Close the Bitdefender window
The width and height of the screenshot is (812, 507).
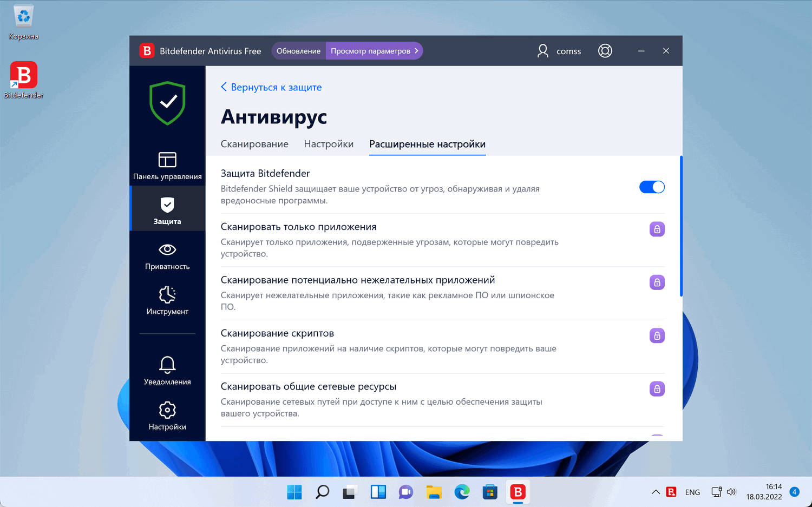[666, 51]
